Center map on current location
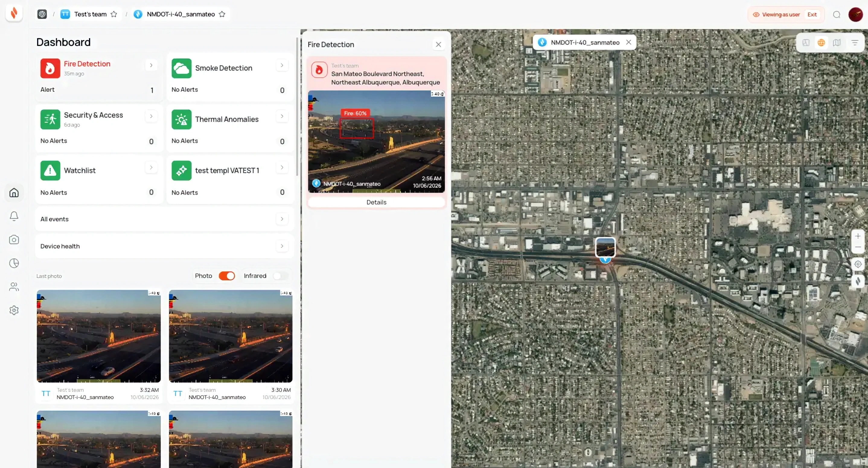Viewport: 868px width, 468px height. click(858, 264)
